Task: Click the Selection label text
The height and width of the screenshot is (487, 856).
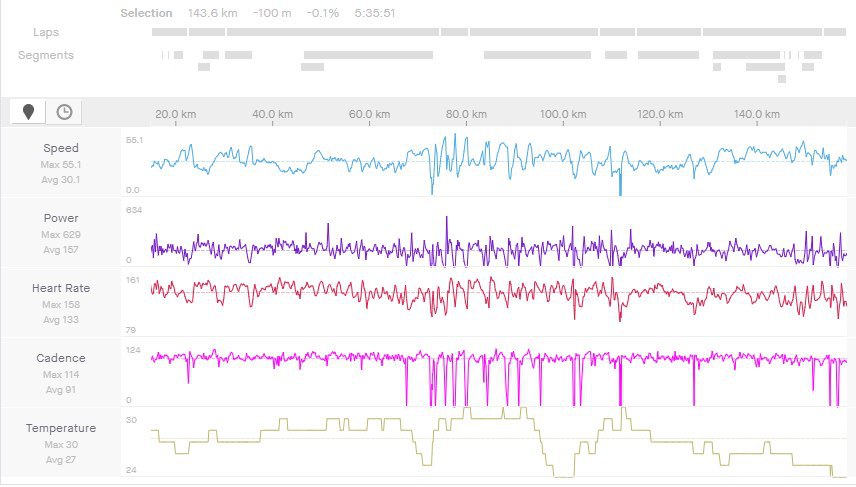Action: coord(146,13)
